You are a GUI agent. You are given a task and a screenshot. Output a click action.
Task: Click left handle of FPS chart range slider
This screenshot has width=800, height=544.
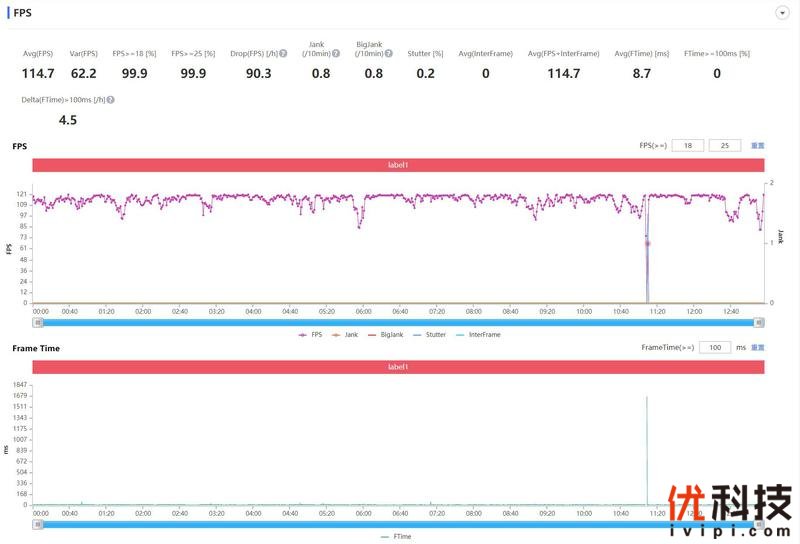pyautogui.click(x=39, y=322)
